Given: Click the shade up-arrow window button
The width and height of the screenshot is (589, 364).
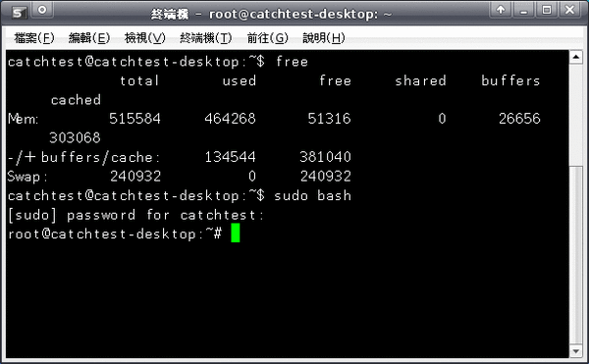Looking at the screenshot, I should tap(501, 10).
